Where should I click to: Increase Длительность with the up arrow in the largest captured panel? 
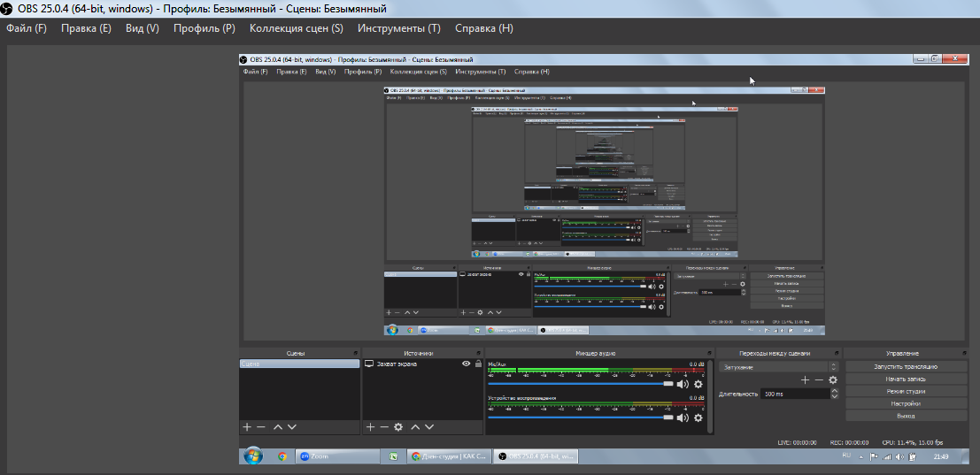pyautogui.click(x=835, y=391)
